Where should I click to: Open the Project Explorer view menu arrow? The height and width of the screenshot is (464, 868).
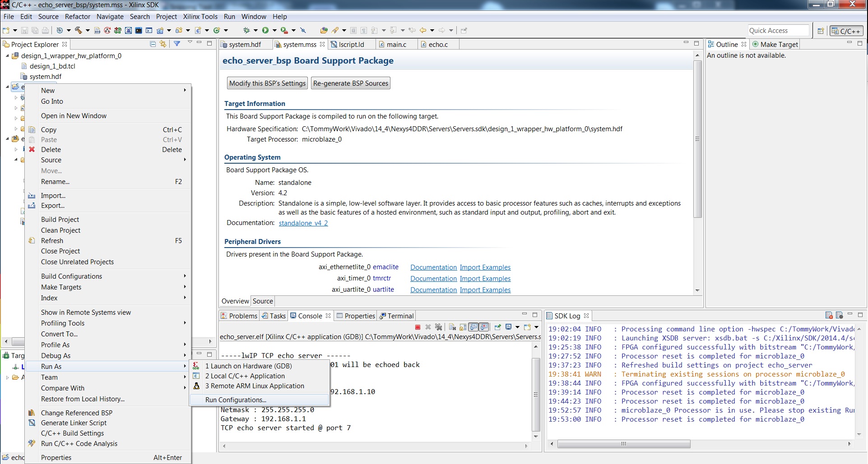190,42
